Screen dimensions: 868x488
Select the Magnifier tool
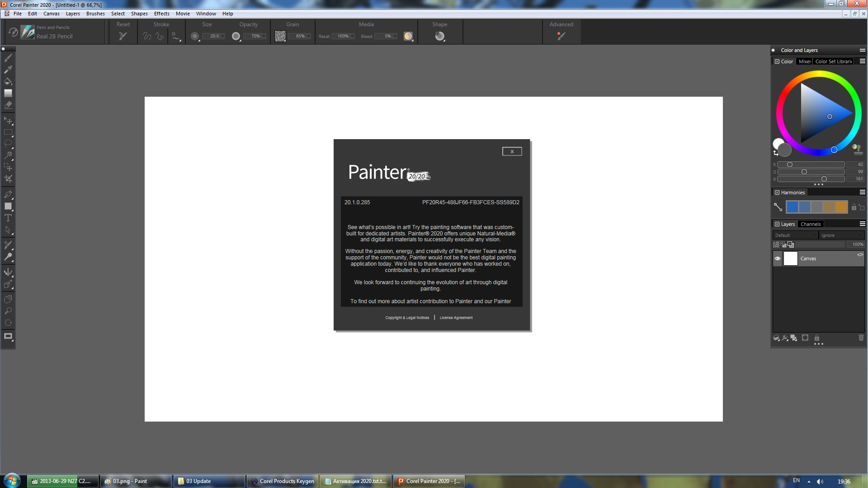8,311
